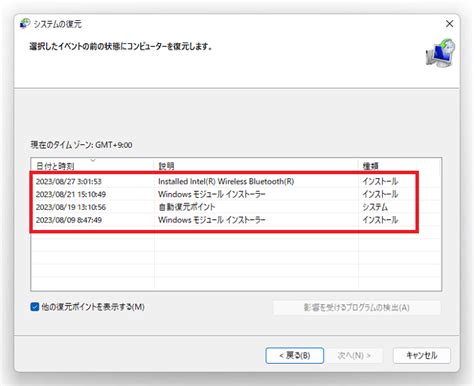The height and width of the screenshot is (386, 474).
Task: Sort by 日付と時刻 column header
Action: tap(93, 166)
